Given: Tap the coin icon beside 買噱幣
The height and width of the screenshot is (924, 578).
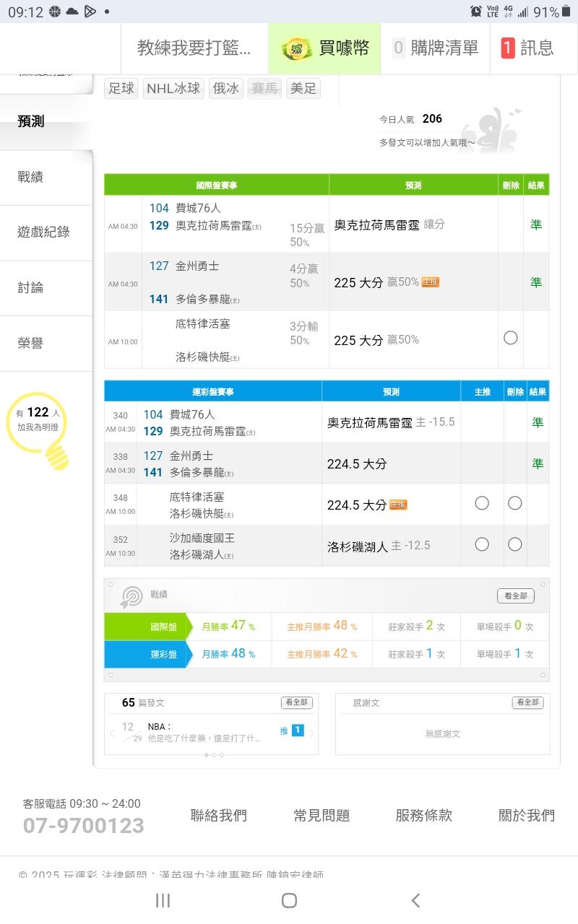Looking at the screenshot, I should click(296, 48).
